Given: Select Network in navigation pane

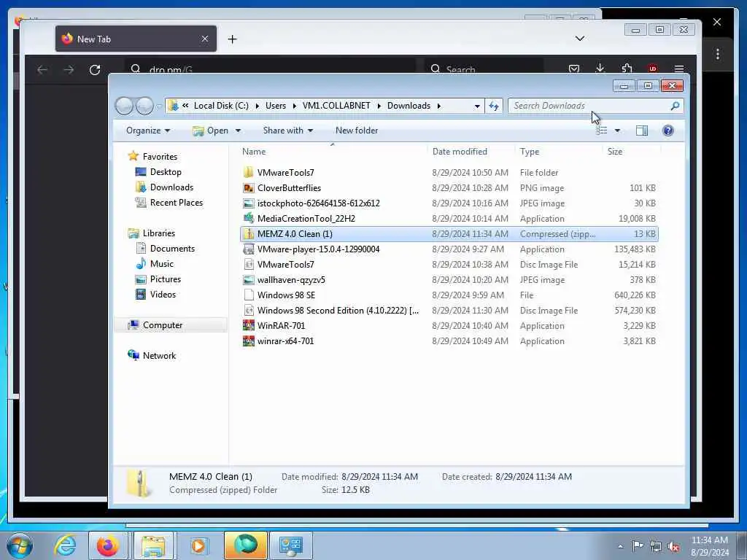Looking at the screenshot, I should [159, 355].
